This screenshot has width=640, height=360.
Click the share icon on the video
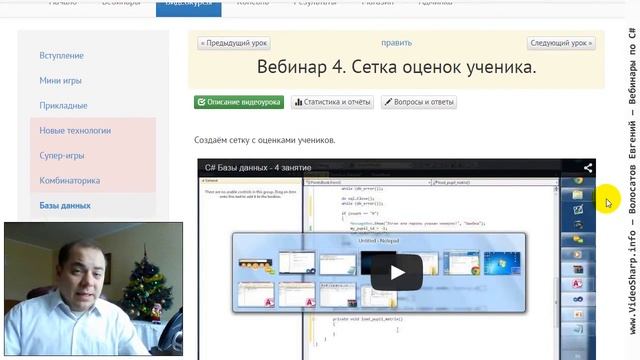pos(588,168)
